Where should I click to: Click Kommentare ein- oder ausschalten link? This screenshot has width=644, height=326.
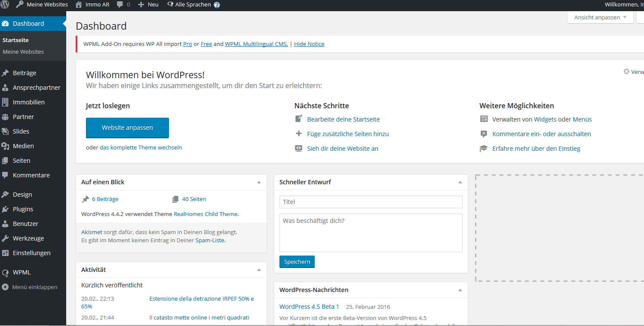(x=542, y=134)
